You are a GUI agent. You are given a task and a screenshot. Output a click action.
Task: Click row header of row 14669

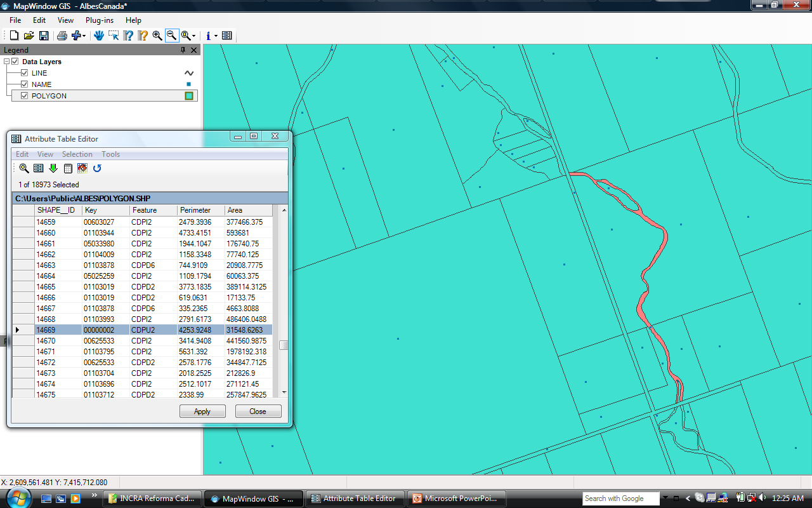point(24,330)
